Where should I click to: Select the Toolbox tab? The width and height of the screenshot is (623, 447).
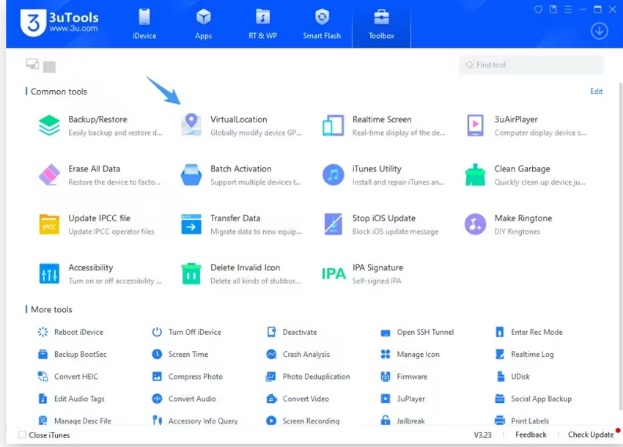click(x=381, y=24)
